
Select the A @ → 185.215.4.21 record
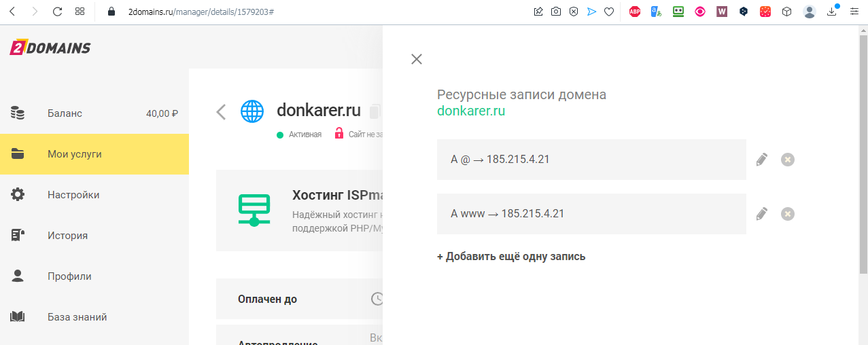click(591, 160)
